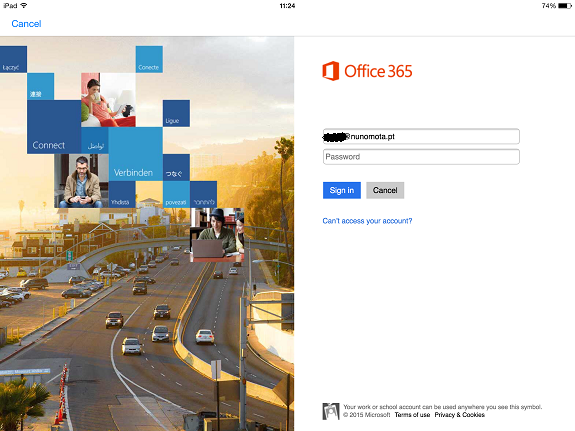Click the email field containing nunomota.pt
Screen dimensions: 575x431
[421, 136]
